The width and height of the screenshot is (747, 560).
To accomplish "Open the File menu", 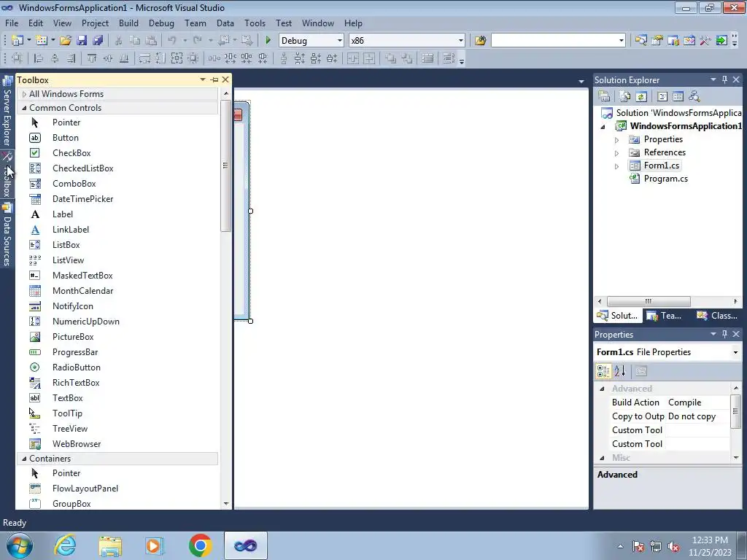I will click(12, 23).
